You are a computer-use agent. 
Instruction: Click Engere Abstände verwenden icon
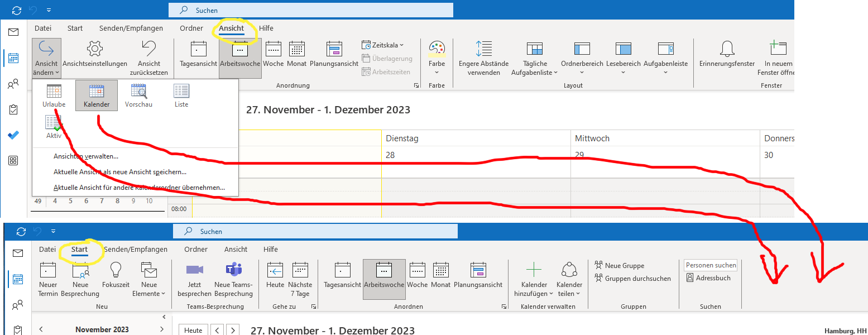483,58
